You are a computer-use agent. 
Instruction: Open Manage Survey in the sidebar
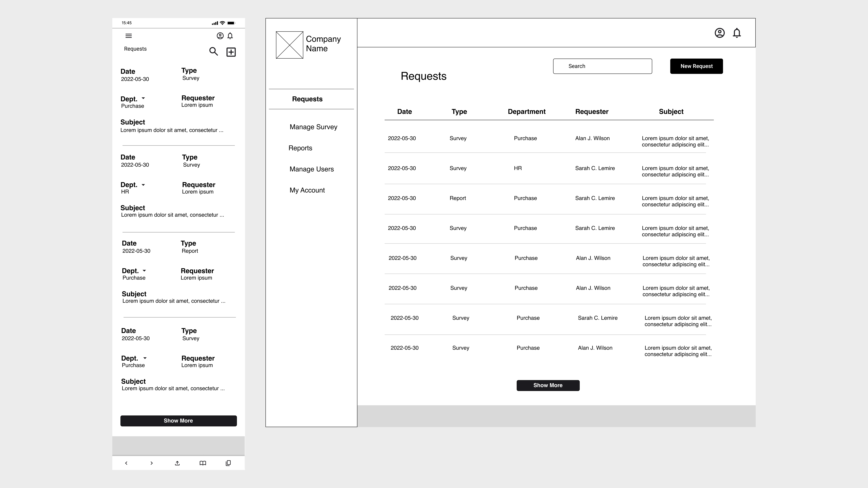point(313,127)
